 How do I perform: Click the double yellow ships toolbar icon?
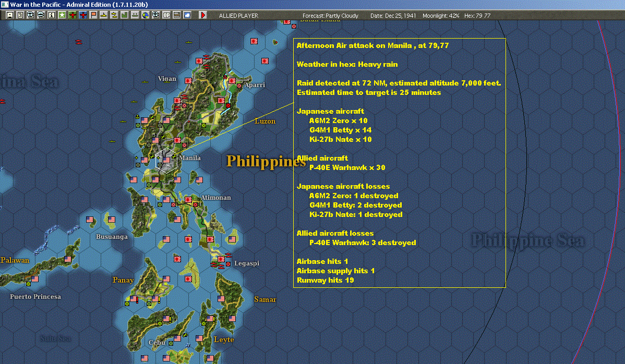click(x=114, y=15)
